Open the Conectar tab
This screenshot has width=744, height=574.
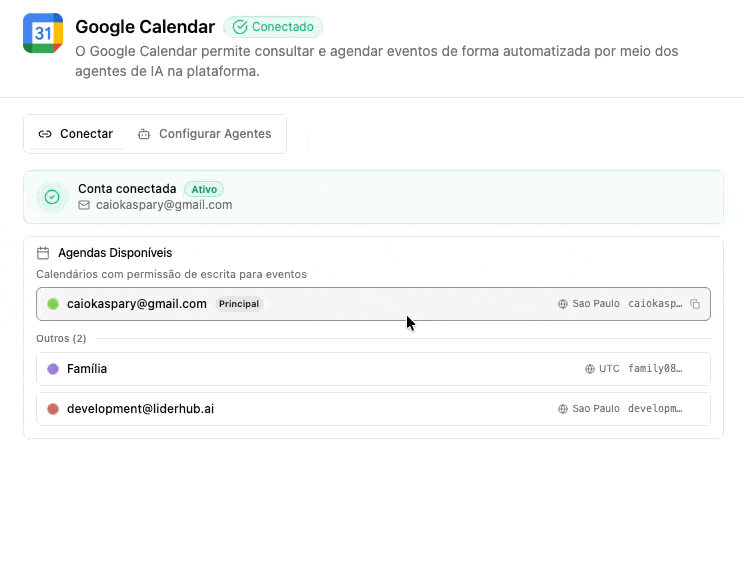(75, 134)
